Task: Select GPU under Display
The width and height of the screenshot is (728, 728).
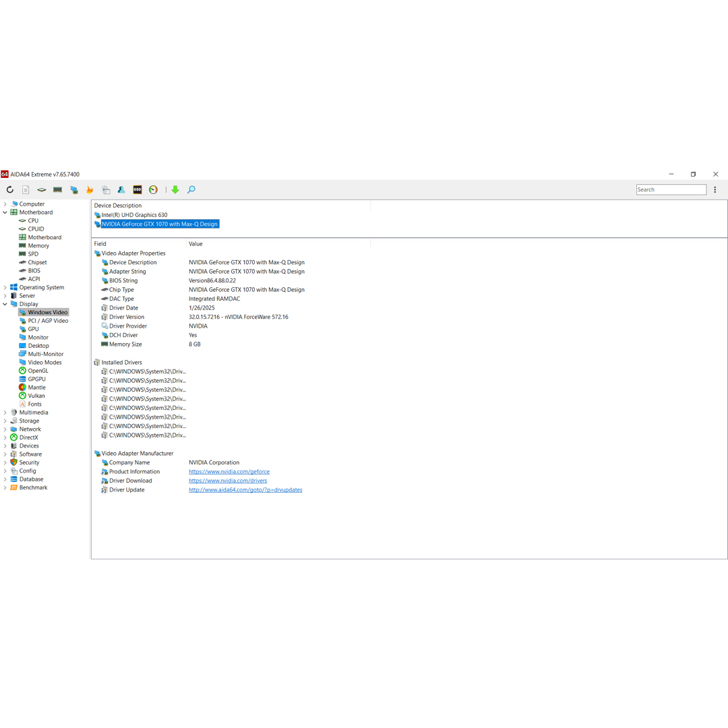Action: pyautogui.click(x=33, y=329)
